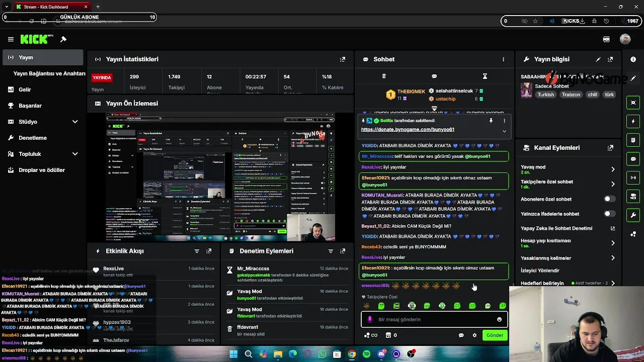Open Yavaş mod options arrow
This screenshot has height=362, width=644.
coord(613,169)
